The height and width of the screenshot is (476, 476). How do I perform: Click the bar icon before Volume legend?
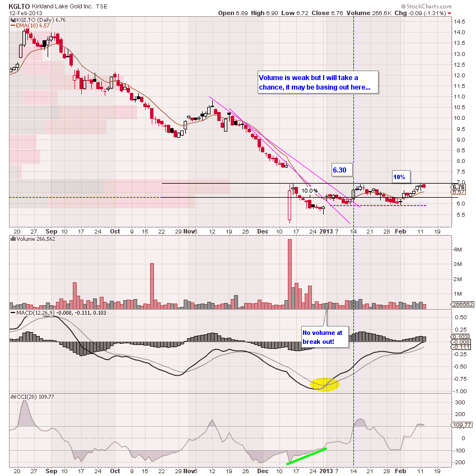(x=13, y=239)
